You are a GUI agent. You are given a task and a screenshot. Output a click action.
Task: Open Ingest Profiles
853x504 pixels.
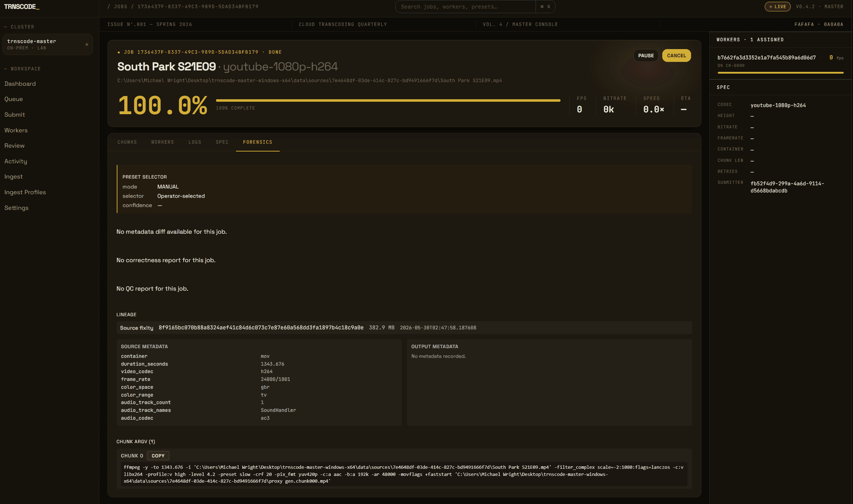tap(25, 192)
